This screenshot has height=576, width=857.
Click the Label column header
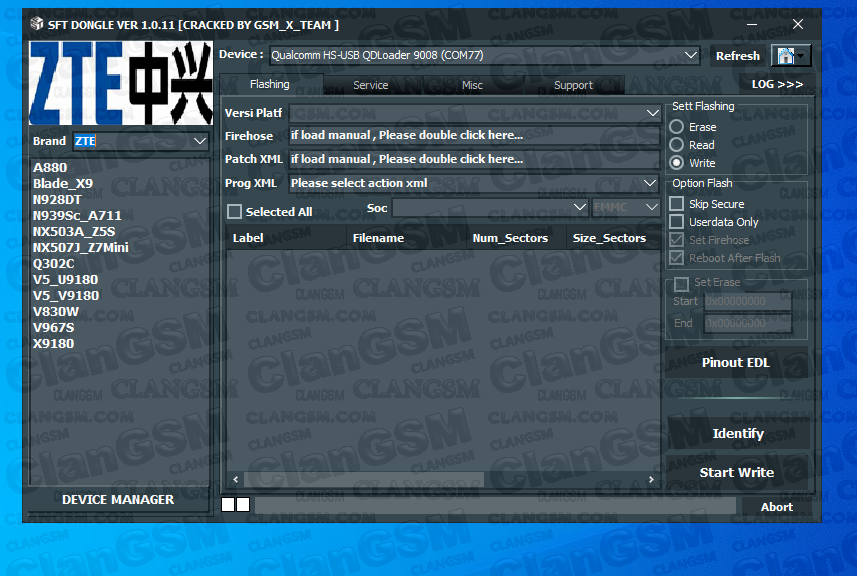[286, 238]
